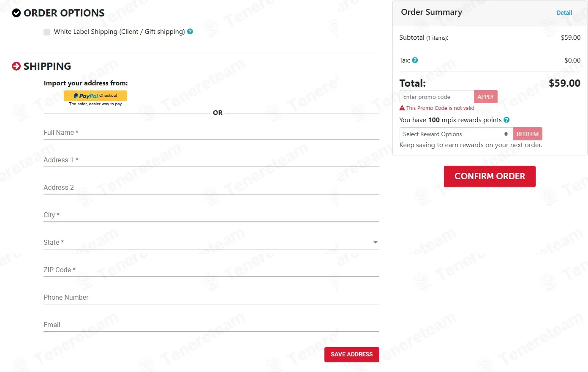Open the order Detail link
Screen dimensions: 588x372
click(x=564, y=13)
